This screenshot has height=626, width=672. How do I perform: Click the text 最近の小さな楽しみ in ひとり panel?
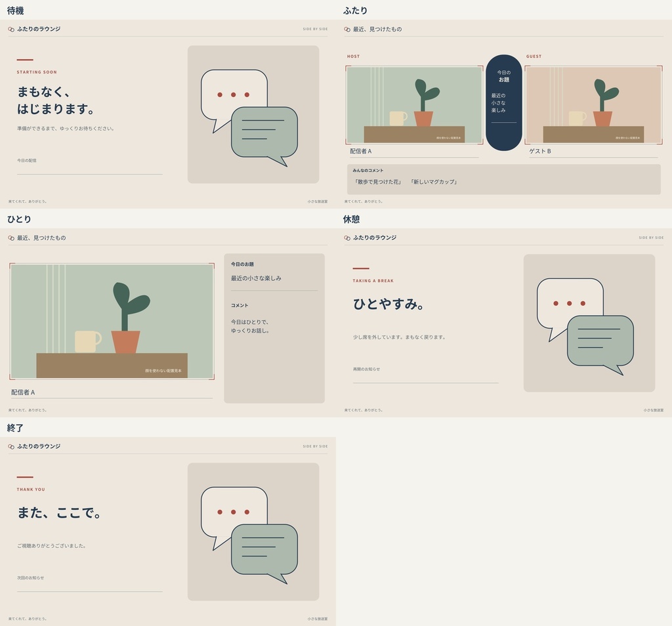coord(257,278)
